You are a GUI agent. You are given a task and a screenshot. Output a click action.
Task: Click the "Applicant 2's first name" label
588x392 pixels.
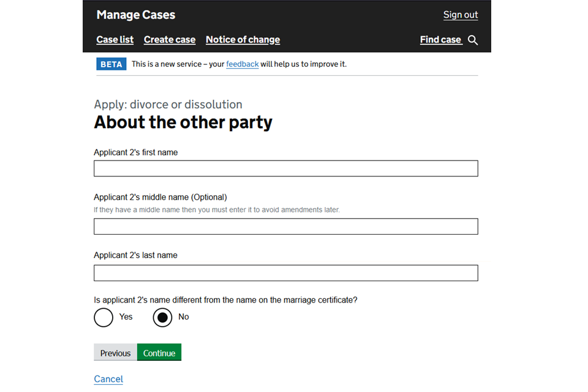click(x=135, y=153)
